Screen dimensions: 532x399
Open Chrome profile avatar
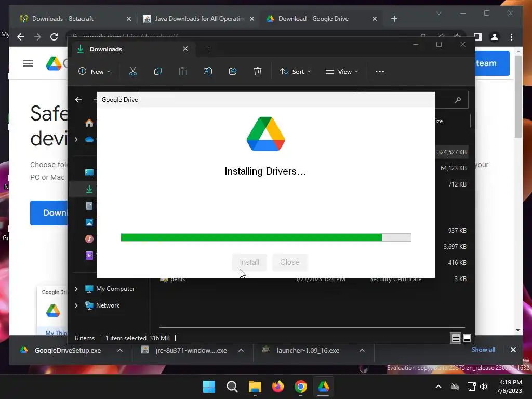point(495,37)
